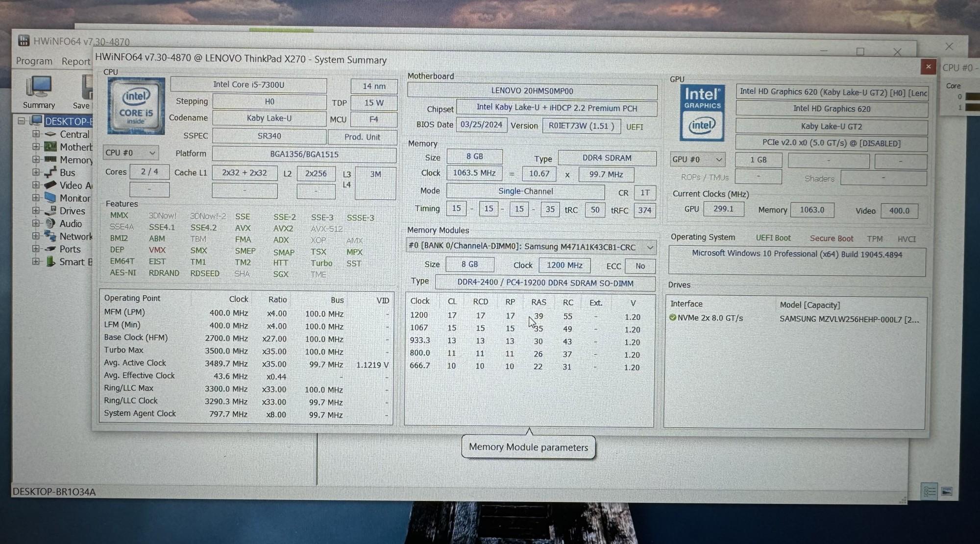
Task: Click the list view icon in status bar
Action: 930,491
